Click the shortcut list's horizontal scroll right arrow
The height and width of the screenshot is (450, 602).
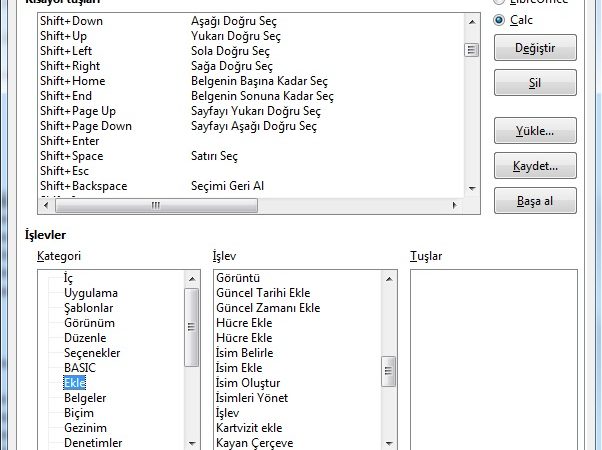[x=456, y=205]
